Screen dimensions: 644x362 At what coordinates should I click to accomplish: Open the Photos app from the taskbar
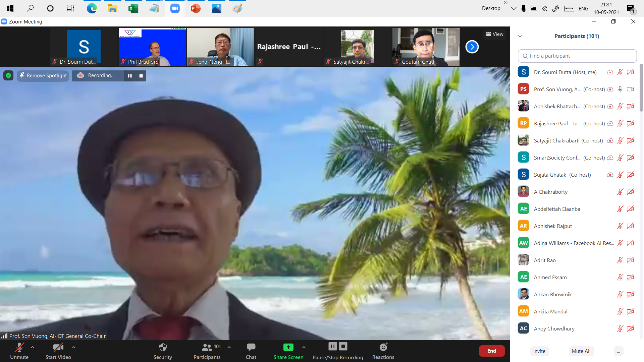(216, 8)
